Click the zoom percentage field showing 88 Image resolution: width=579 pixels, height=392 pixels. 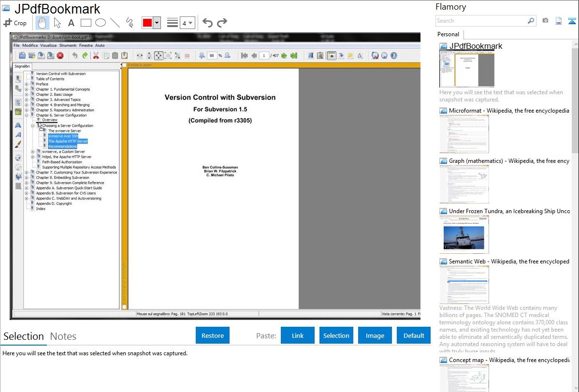(x=212, y=56)
